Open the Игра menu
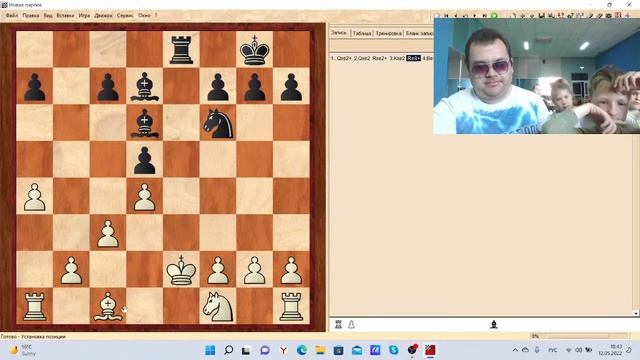 (x=84, y=16)
